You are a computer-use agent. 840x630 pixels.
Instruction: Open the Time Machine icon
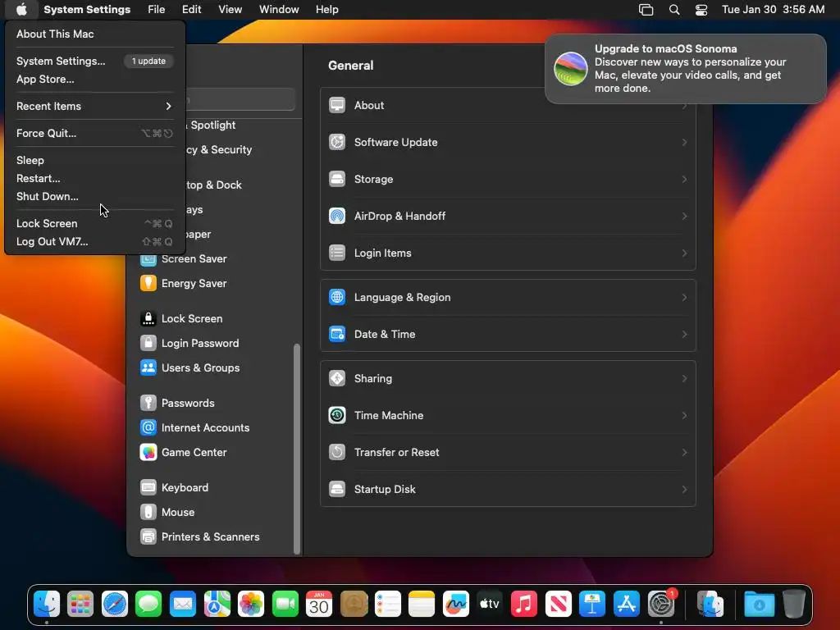pos(337,415)
